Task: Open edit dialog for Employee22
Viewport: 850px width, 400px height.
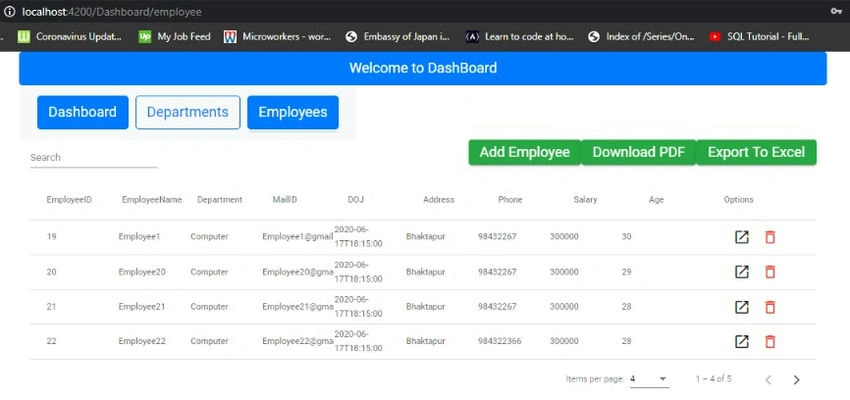Action: click(x=742, y=341)
